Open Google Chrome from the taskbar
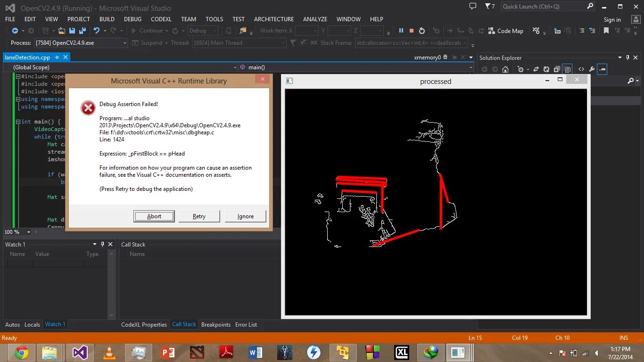 pos(21,352)
